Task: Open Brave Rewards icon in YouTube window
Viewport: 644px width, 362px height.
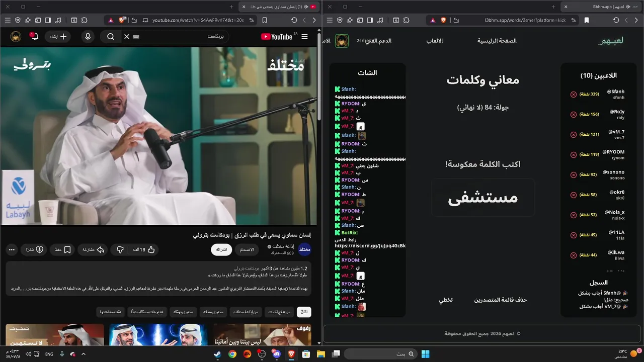Action: (x=110, y=20)
